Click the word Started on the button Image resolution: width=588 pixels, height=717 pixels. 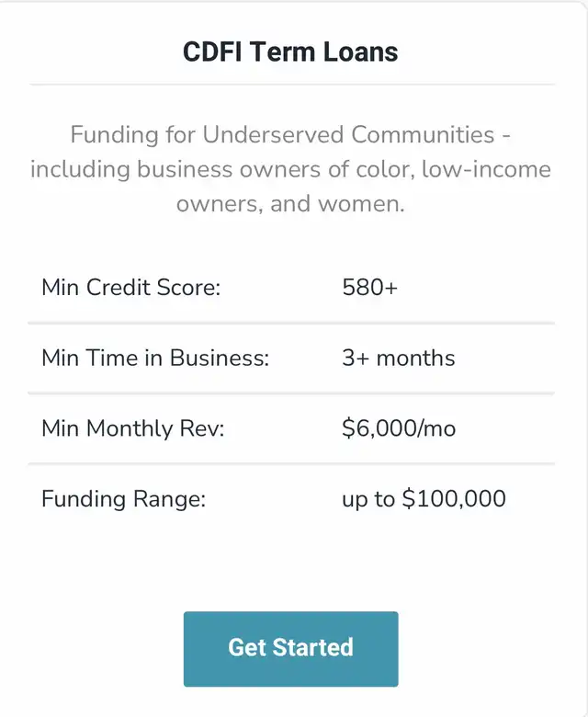[313, 647]
